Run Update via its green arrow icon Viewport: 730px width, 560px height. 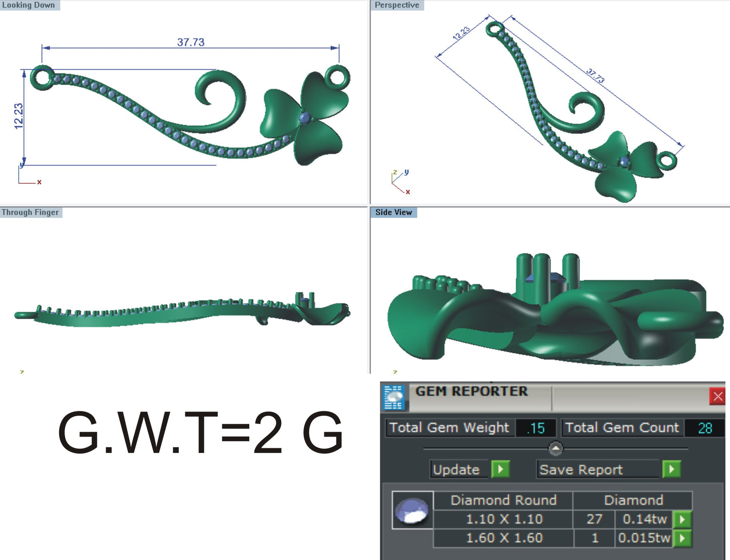pos(500,469)
